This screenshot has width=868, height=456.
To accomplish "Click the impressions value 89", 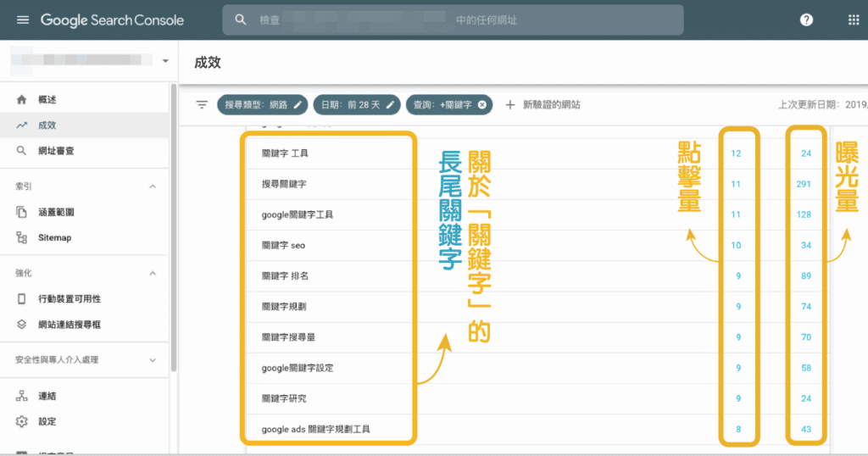I will (806, 275).
